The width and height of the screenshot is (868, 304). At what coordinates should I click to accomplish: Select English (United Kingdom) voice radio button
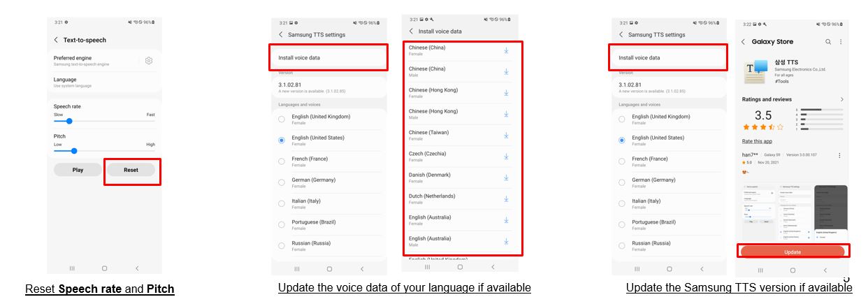(x=282, y=120)
